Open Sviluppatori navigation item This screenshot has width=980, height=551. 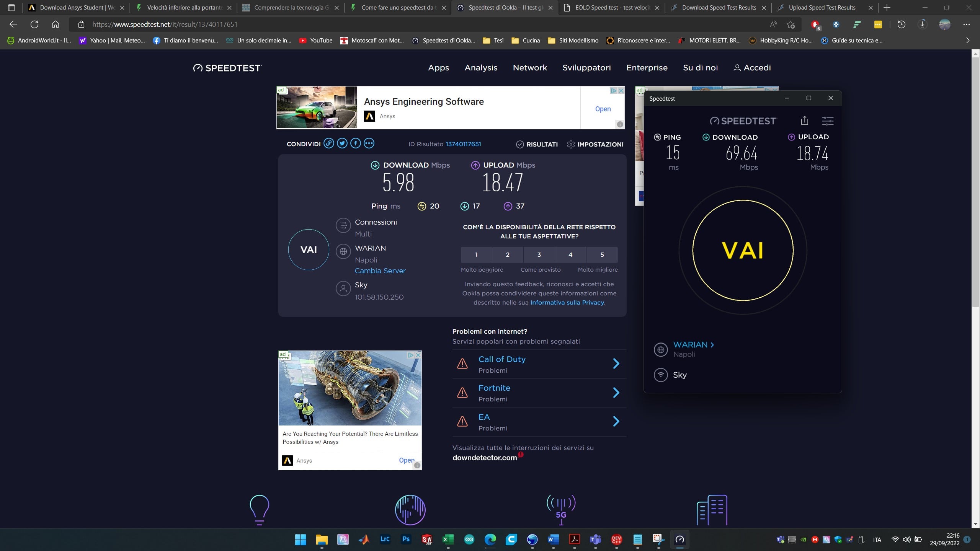click(x=586, y=68)
